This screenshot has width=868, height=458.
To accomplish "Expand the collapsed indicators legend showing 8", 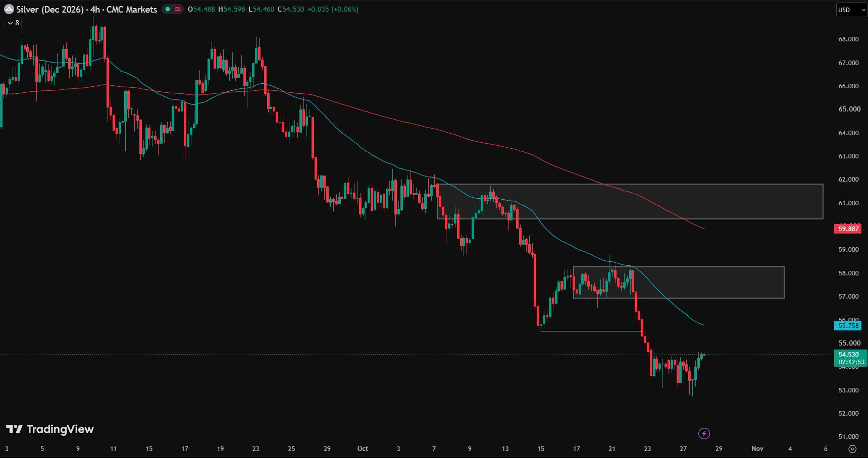I will [14, 23].
